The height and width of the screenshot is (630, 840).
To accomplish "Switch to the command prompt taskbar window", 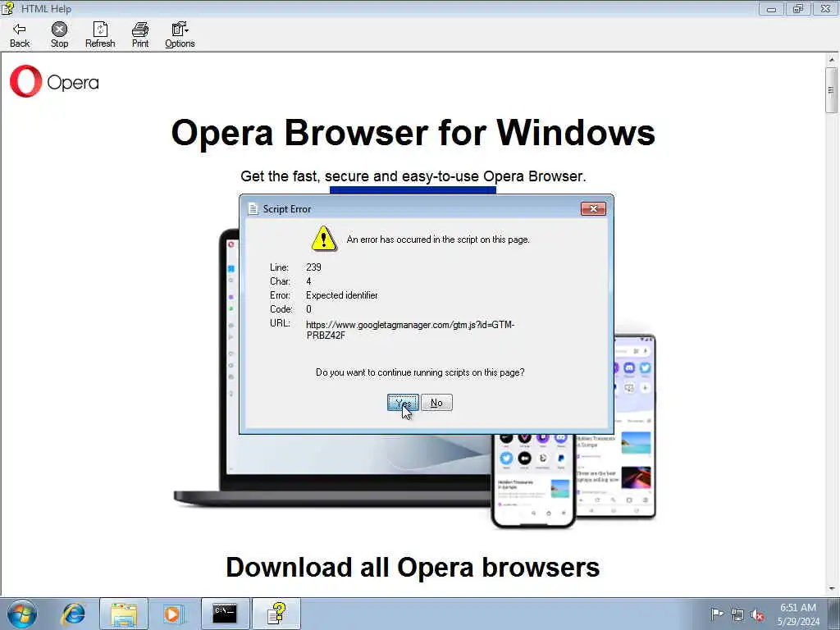I will (225, 614).
